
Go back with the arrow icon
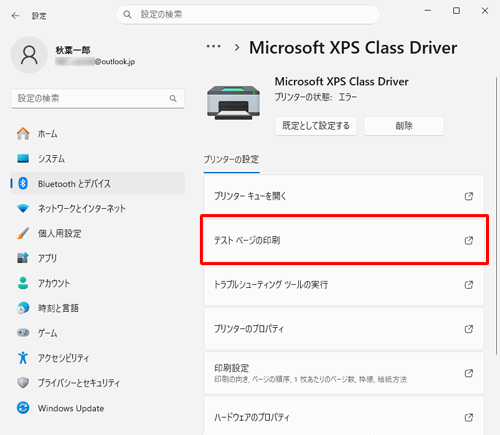point(15,16)
